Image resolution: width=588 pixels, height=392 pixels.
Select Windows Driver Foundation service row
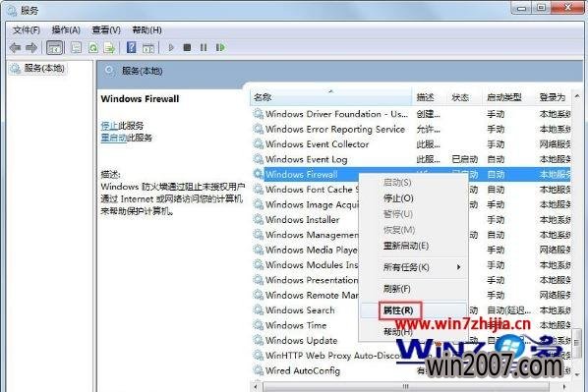(411, 114)
